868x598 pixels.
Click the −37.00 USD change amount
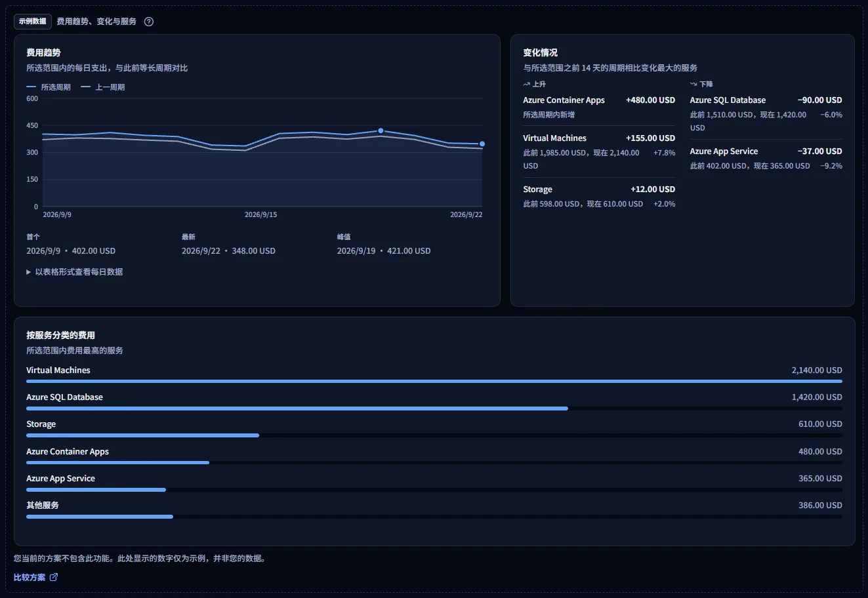tap(819, 151)
